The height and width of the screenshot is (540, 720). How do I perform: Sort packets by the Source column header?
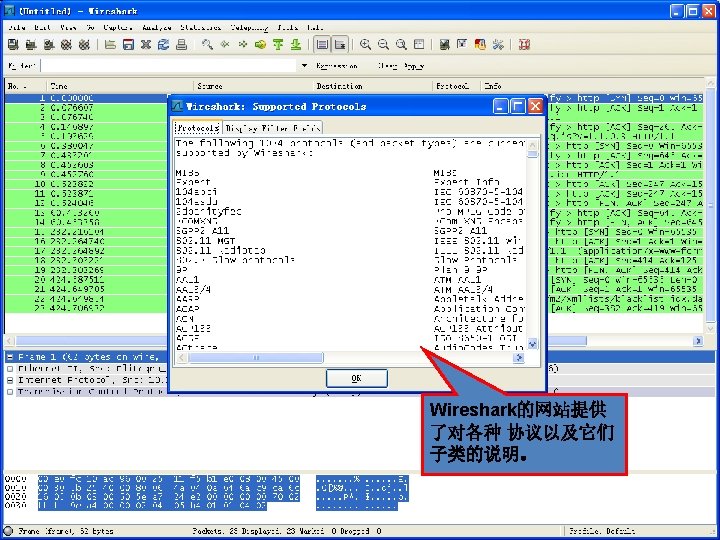point(253,86)
